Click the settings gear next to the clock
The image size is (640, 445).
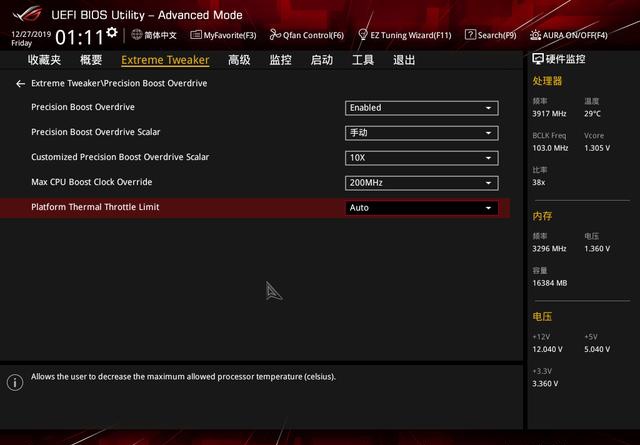click(x=112, y=32)
